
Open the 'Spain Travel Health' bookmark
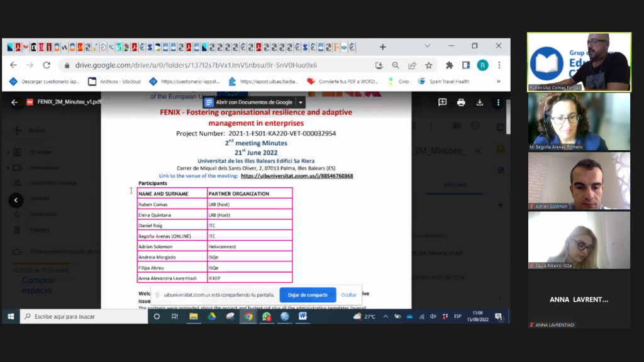coord(444,81)
